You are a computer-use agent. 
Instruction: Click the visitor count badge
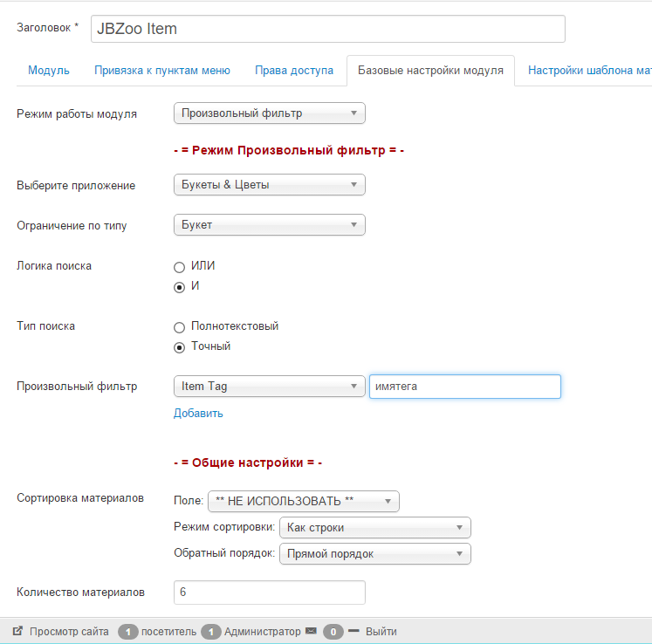coord(128,632)
